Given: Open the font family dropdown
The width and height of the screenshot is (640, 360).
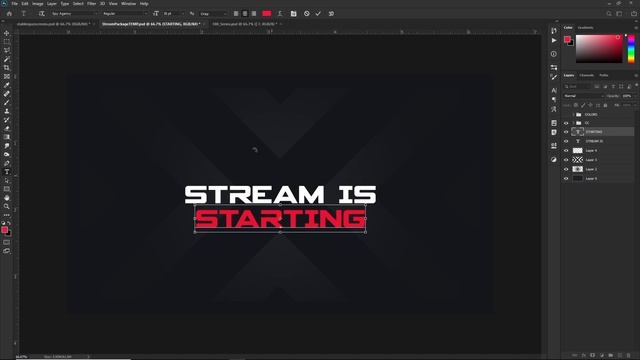Looking at the screenshot, I should [74, 13].
